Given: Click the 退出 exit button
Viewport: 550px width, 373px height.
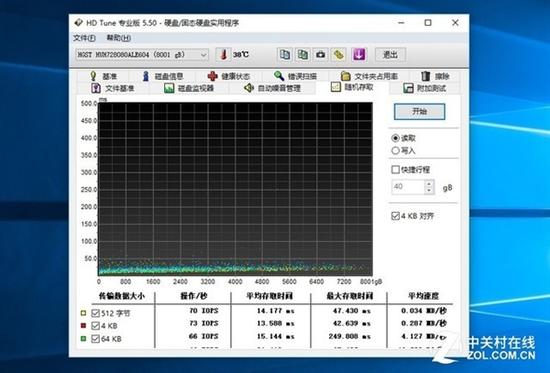Looking at the screenshot, I should pyautogui.click(x=390, y=55).
